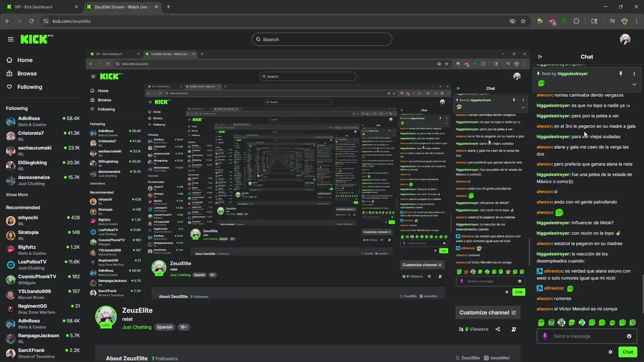
Task: Open the hamburger sidebar menu
Action: pyautogui.click(x=11, y=39)
